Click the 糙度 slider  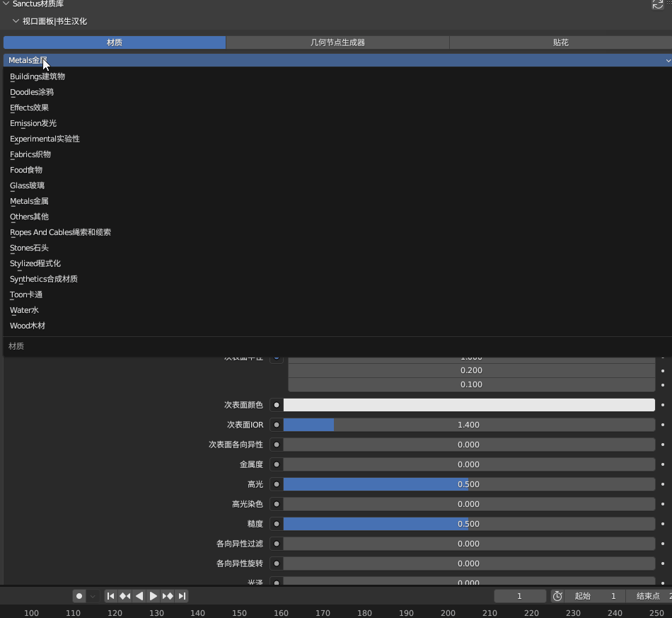pyautogui.click(x=469, y=524)
